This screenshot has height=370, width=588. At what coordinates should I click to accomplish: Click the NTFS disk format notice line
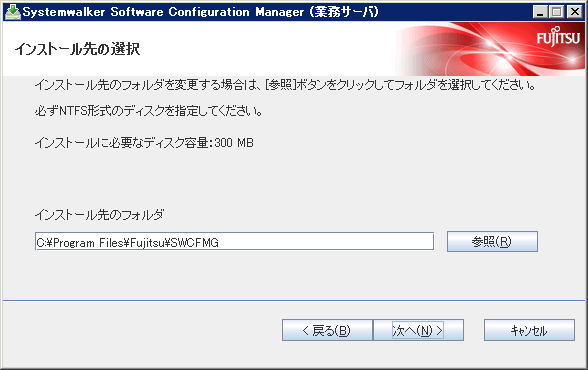pos(148,111)
